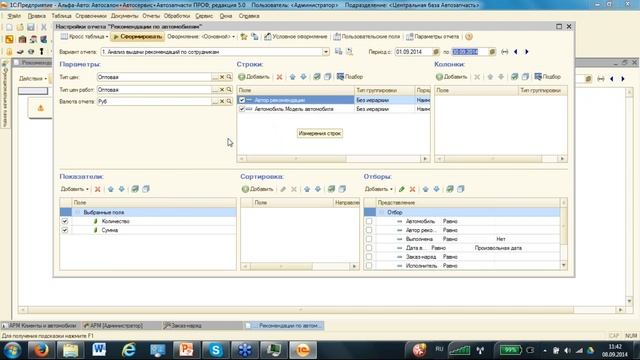640x360 pixels.
Task: Open the Сервис menu
Action: (x=204, y=16)
